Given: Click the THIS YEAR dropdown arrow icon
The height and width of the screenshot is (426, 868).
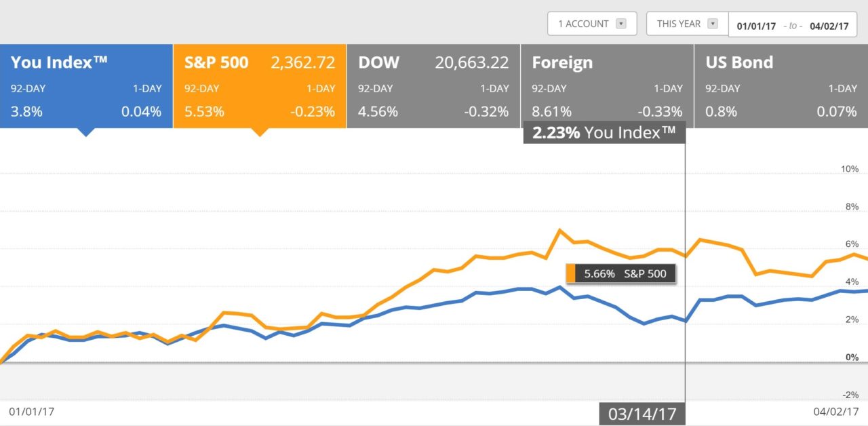Looking at the screenshot, I should pyautogui.click(x=712, y=24).
